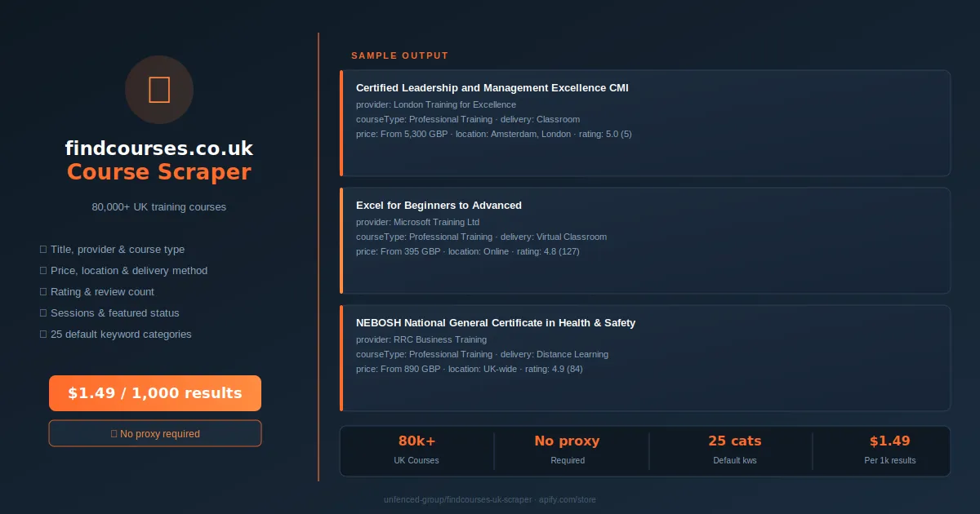Click the From 890 GBP price line

pyautogui.click(x=470, y=369)
